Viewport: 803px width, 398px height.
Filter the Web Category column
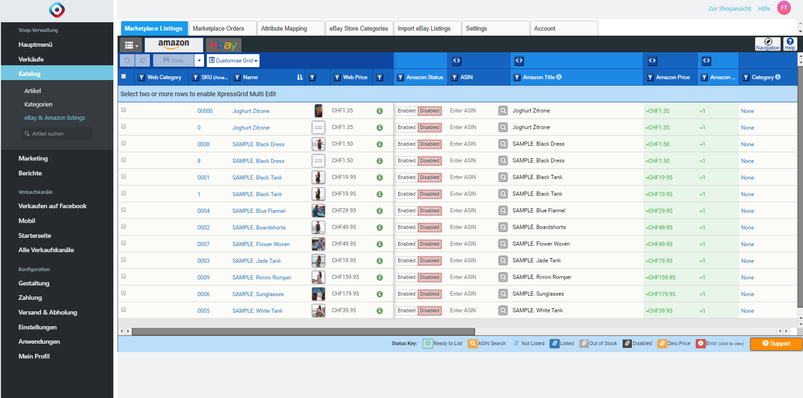tap(142, 77)
